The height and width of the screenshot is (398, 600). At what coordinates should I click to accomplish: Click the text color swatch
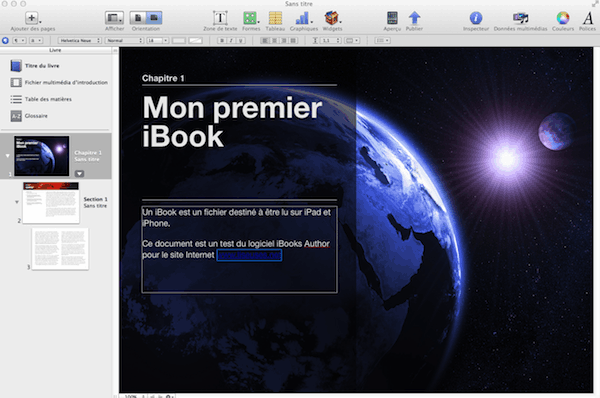(179, 40)
